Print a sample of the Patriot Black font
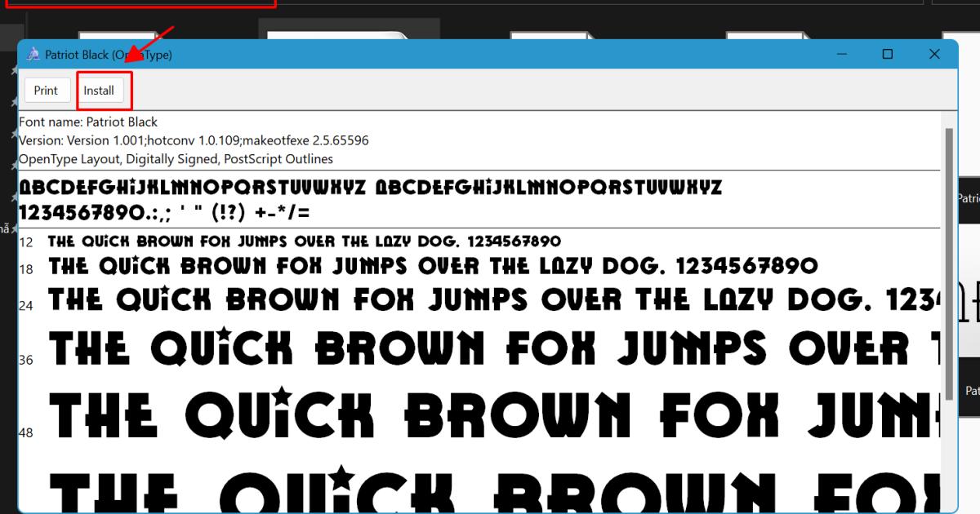980x514 pixels. click(x=47, y=90)
